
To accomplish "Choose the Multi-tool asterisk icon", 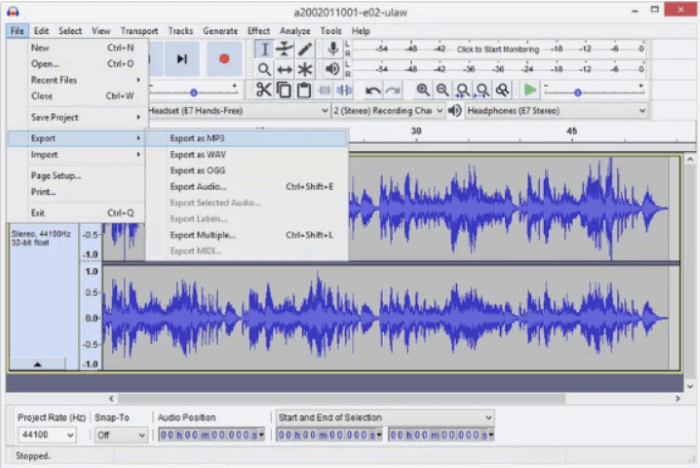I will pos(306,69).
